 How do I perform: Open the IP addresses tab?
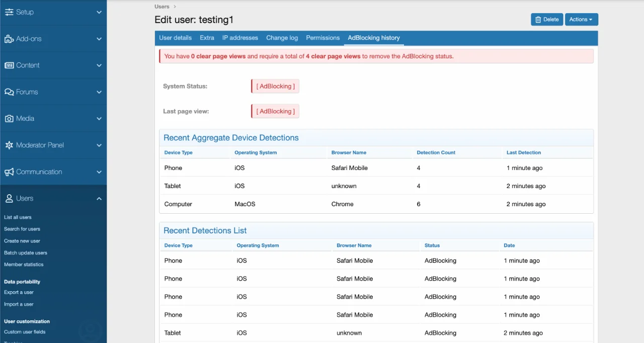click(240, 38)
